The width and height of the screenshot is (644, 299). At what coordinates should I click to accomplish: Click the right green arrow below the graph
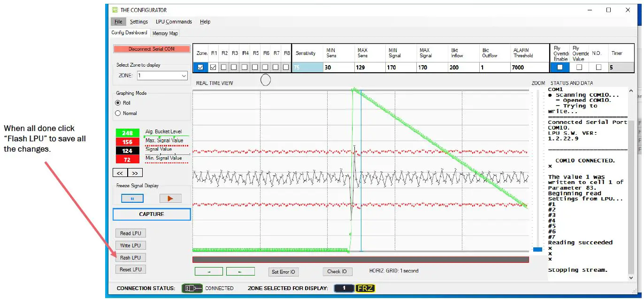240,271
